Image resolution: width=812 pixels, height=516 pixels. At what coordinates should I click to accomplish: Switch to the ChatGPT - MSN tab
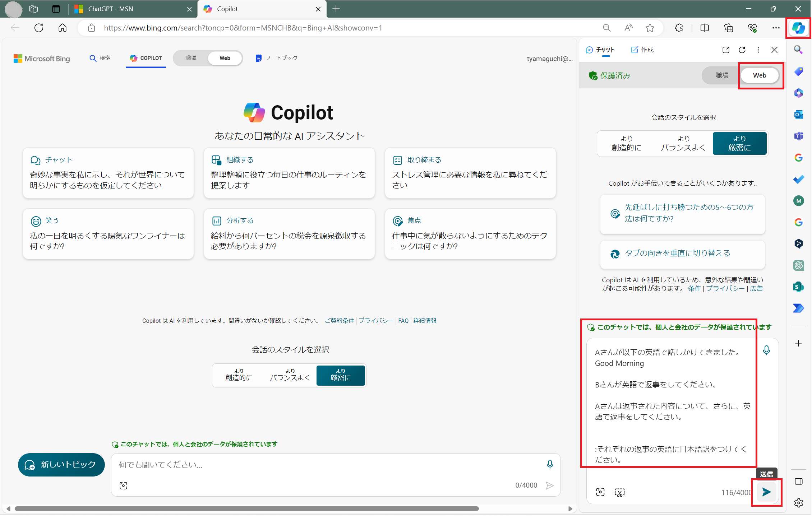(x=133, y=9)
